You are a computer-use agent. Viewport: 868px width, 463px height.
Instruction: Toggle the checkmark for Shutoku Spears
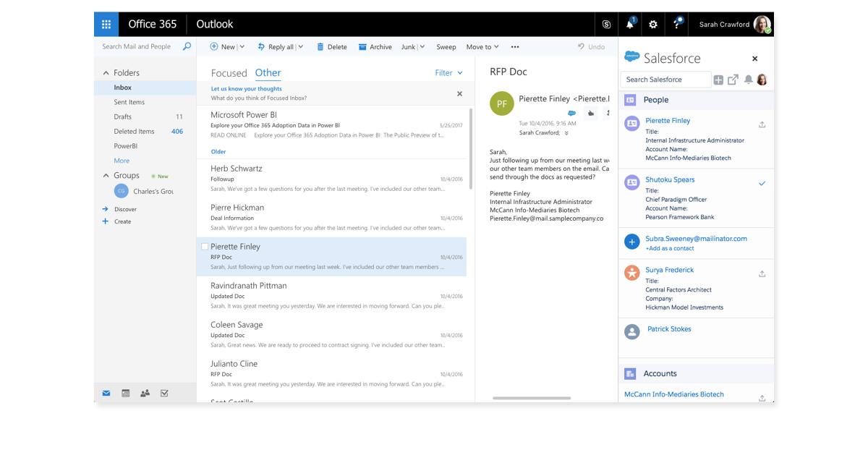pos(762,184)
